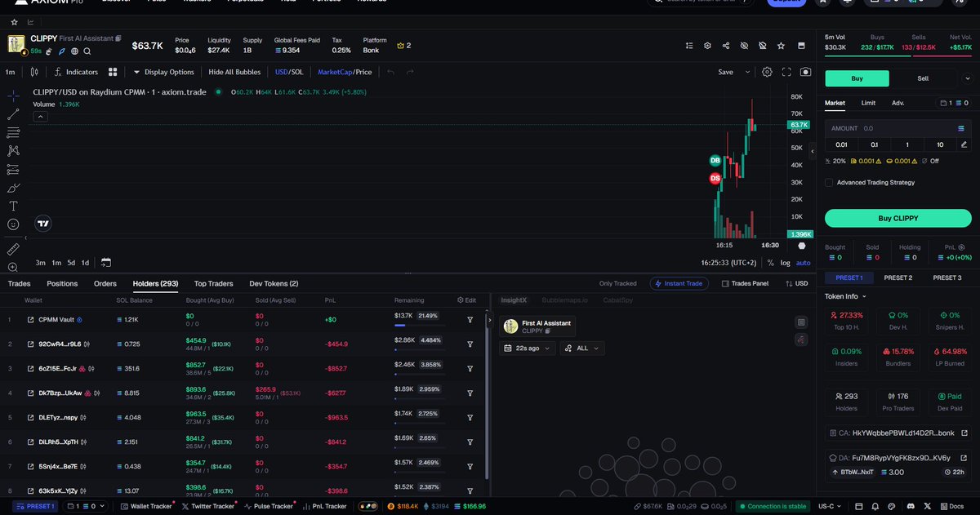Open the ALL filter dropdown
The height and width of the screenshot is (515, 980).
click(582, 348)
